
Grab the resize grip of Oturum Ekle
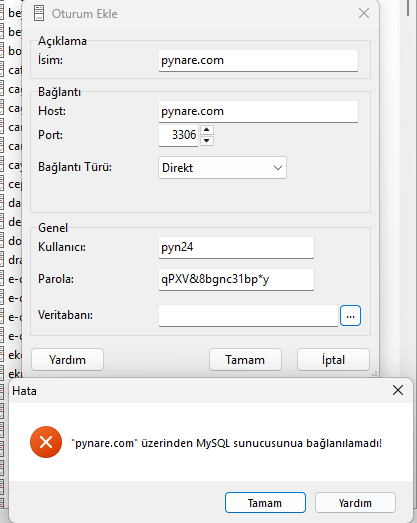(374, 374)
